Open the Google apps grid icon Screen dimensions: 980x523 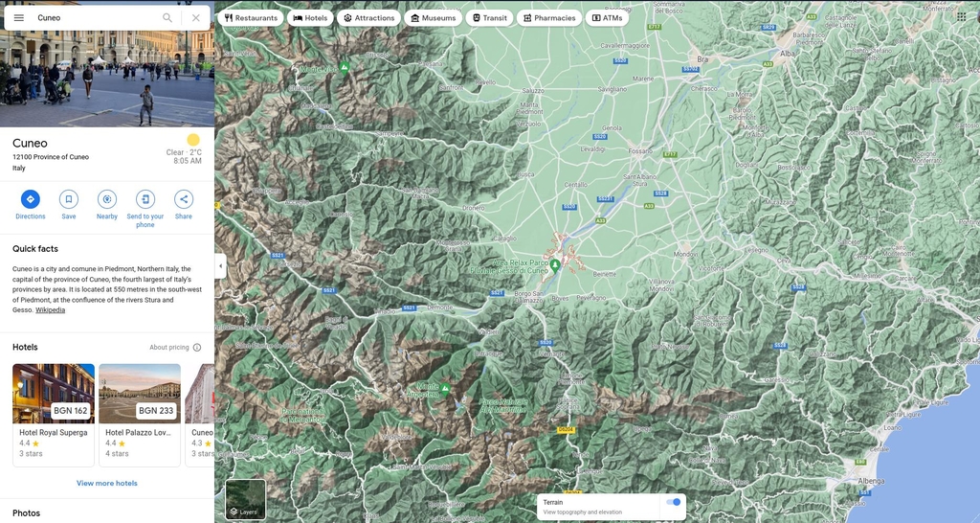pos(961,16)
